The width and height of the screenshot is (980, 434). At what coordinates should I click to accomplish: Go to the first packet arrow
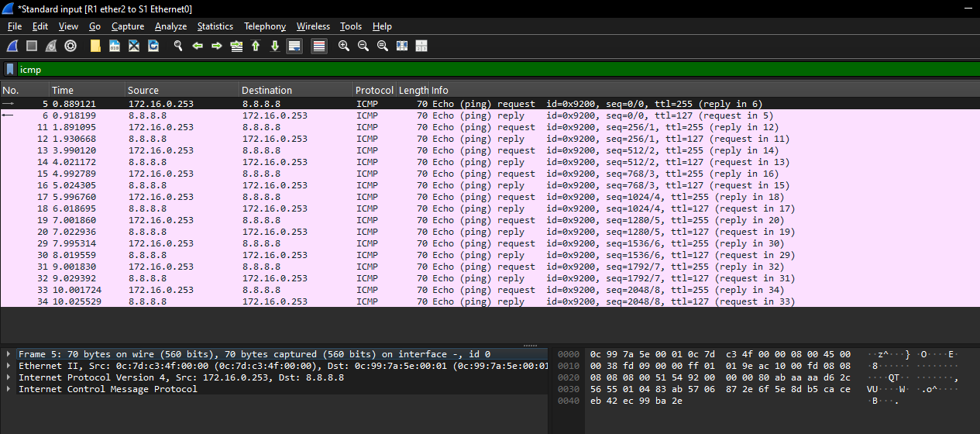tap(256, 46)
